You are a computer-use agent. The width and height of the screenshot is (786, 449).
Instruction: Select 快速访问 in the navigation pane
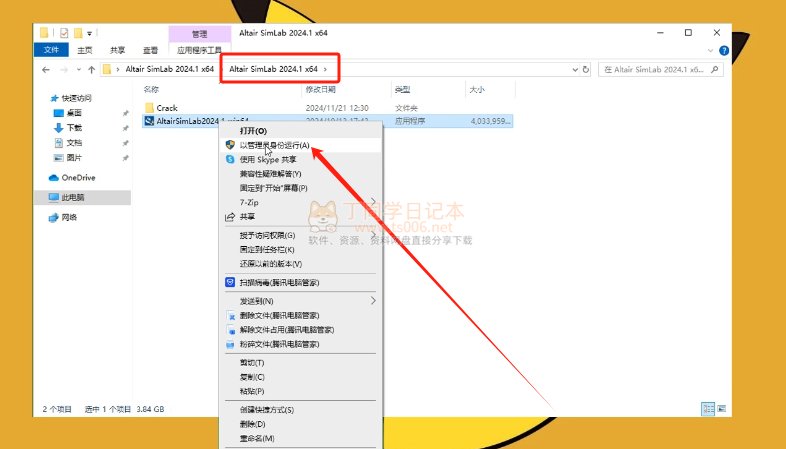point(72,98)
